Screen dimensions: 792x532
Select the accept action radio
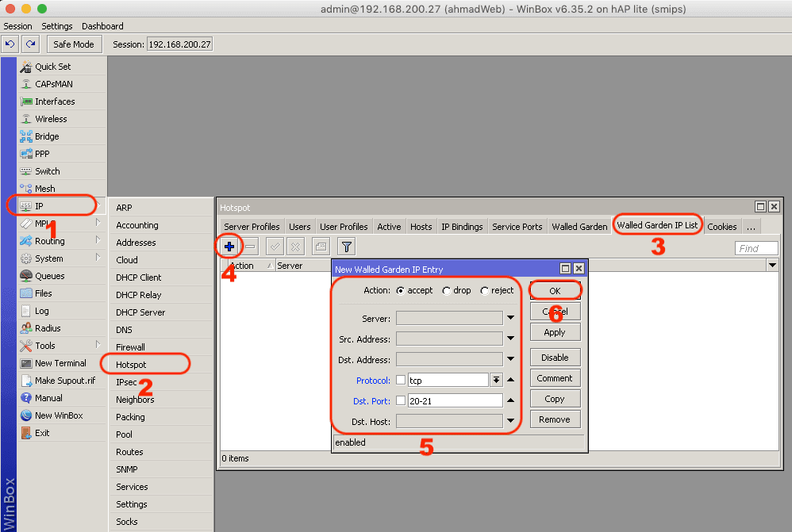401,291
